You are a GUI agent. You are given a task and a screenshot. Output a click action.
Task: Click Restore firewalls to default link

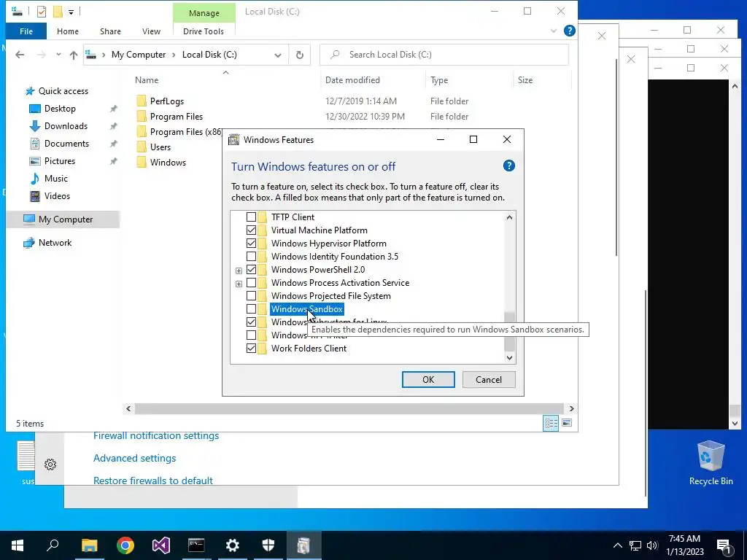click(x=153, y=481)
